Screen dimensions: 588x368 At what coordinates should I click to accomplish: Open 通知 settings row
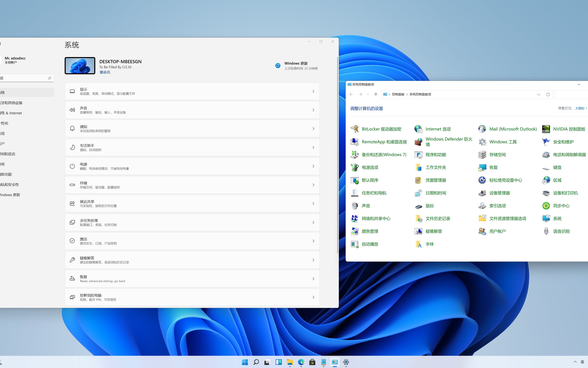[192, 128]
